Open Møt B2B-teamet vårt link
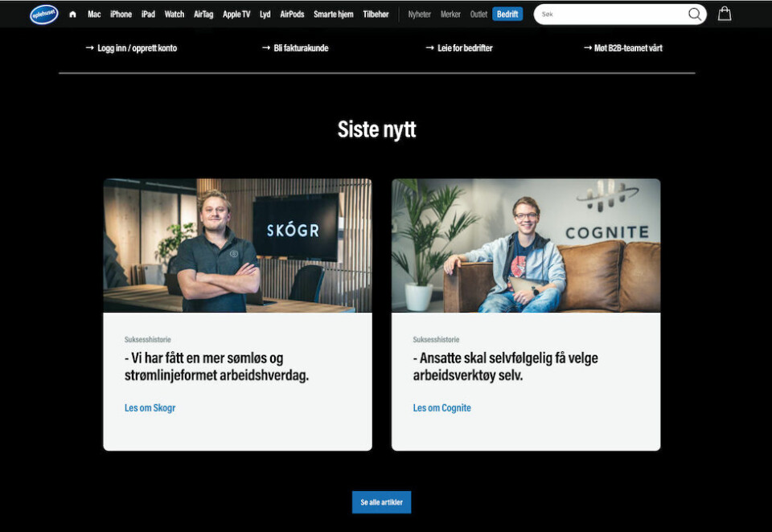 click(623, 47)
